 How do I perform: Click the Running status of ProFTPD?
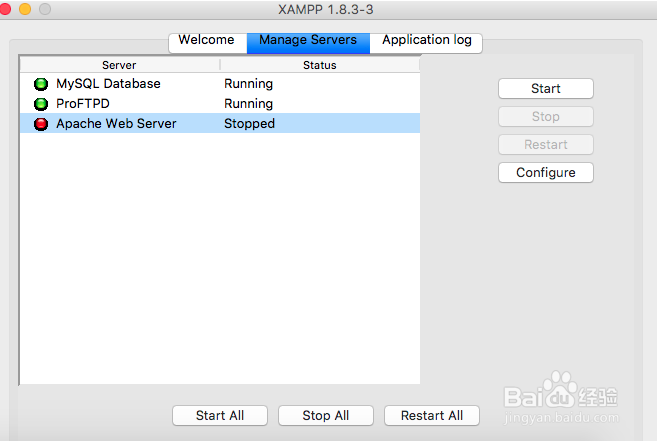pos(248,104)
